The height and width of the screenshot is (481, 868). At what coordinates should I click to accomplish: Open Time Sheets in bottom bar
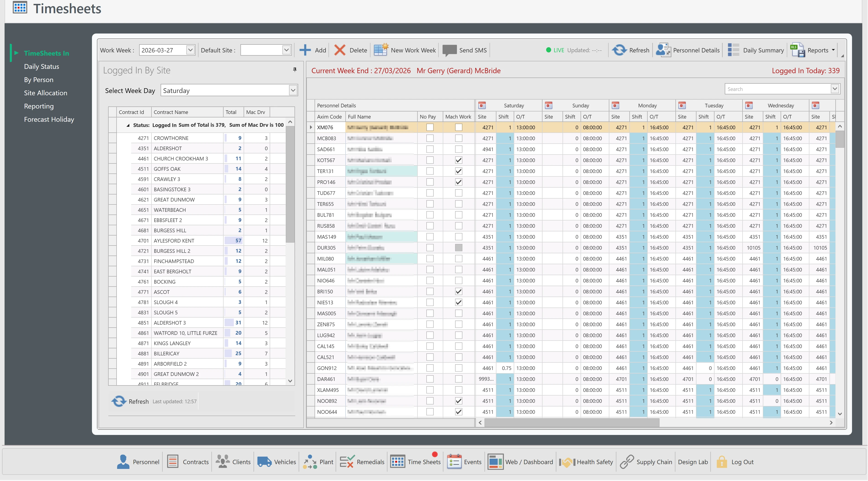tap(415, 462)
